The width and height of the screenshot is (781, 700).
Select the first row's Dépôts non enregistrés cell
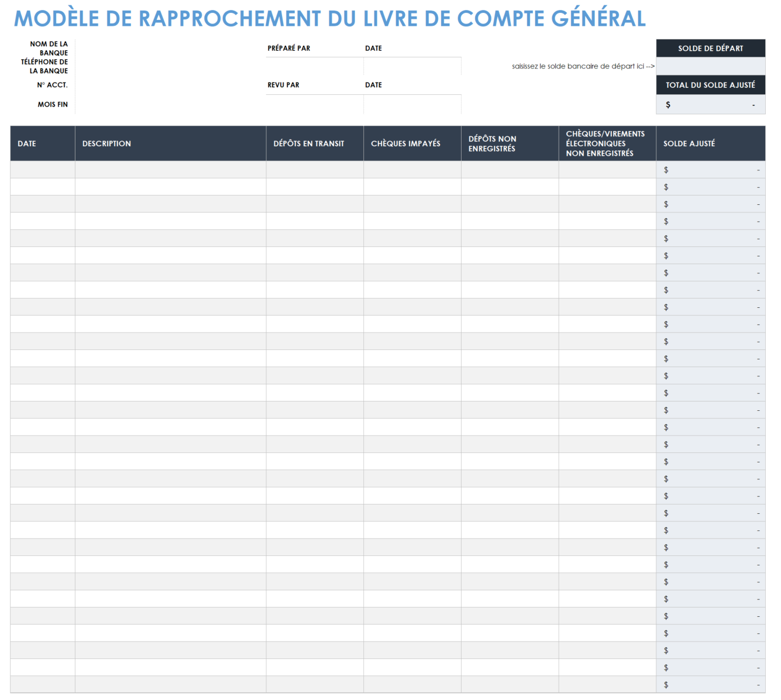tap(510, 170)
